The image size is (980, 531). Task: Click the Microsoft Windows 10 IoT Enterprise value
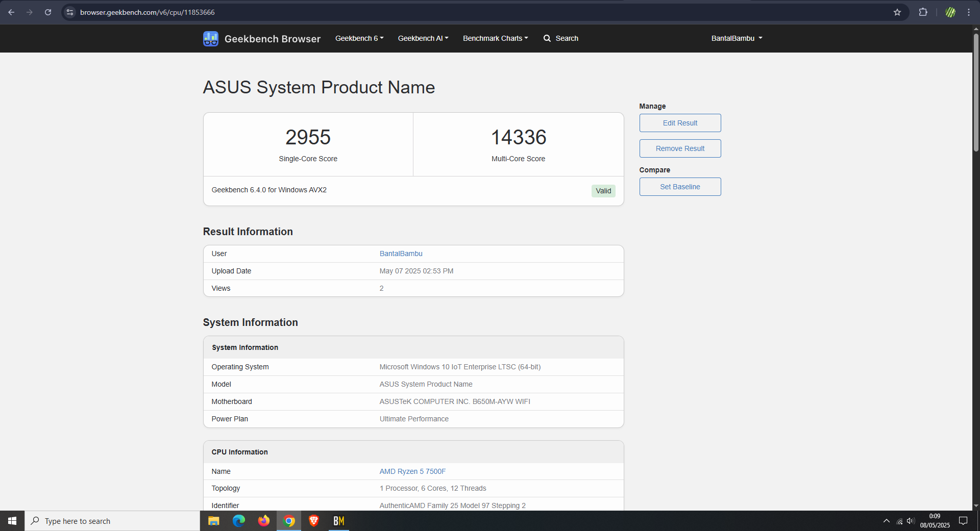[x=460, y=367]
